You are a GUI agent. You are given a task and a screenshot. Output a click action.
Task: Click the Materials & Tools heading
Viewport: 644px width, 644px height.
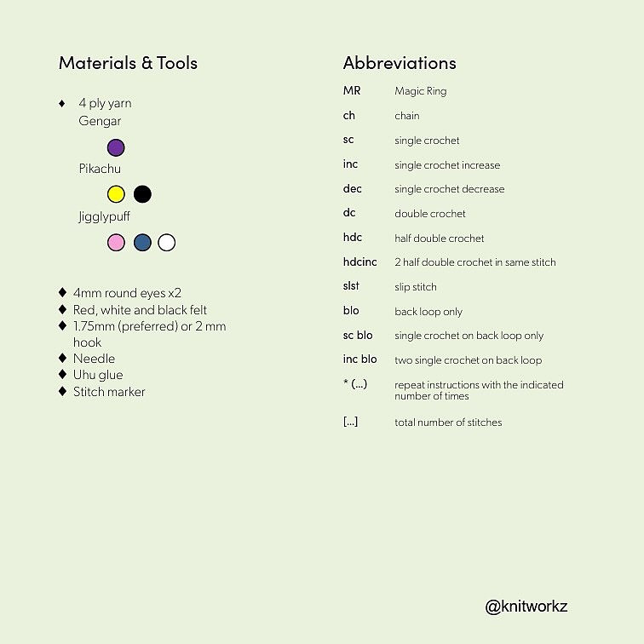(x=128, y=63)
